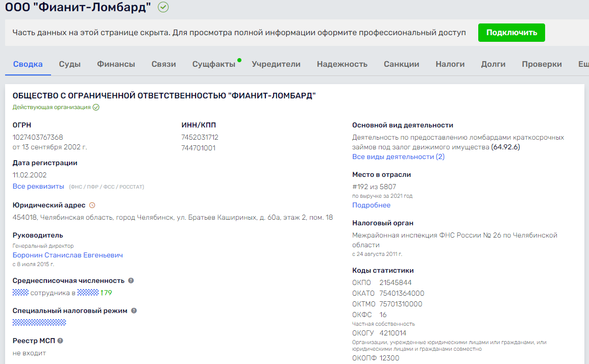Click the INN value 7452031712
The height and width of the screenshot is (364, 589).
200,137
